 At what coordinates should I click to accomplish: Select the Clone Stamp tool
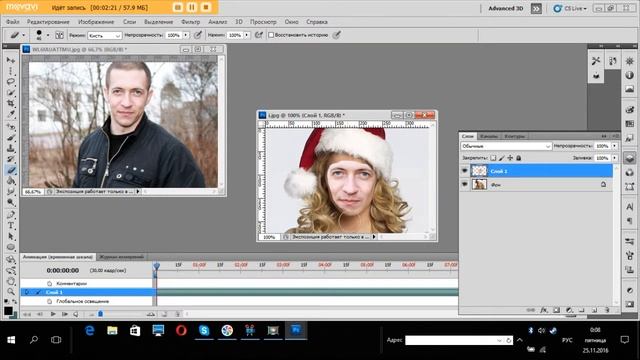(11, 148)
